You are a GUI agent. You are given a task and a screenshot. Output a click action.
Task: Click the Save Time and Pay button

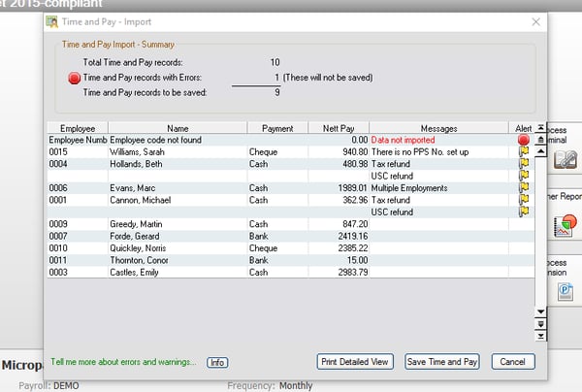(442, 362)
